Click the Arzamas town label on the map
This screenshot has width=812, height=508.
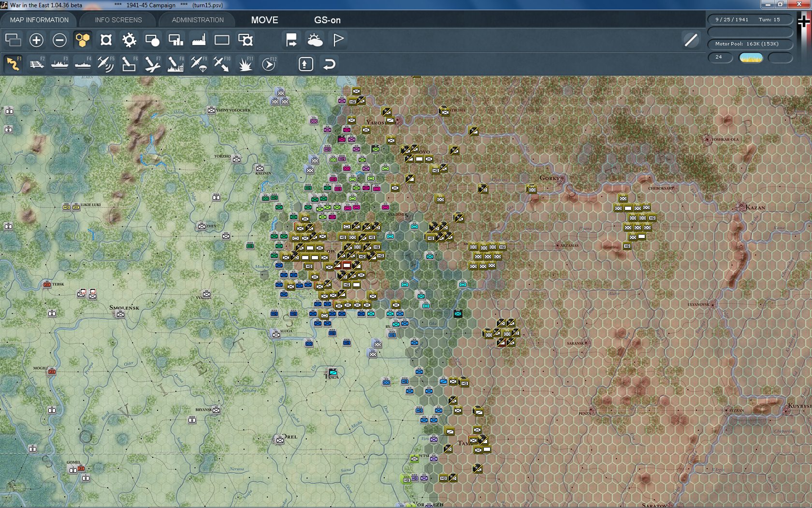(x=569, y=245)
